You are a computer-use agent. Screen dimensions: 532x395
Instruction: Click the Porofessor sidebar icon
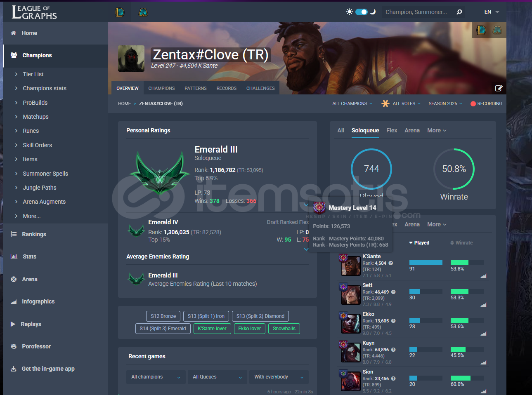tap(14, 346)
